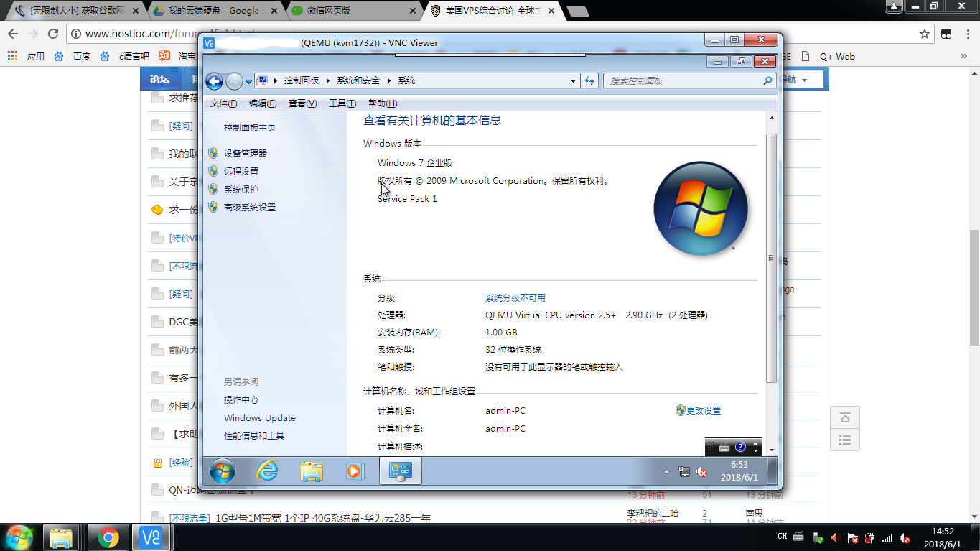This screenshot has height=551, width=980.
Task: Click the vertical scrollbar of the System panel
Action: coord(771,259)
